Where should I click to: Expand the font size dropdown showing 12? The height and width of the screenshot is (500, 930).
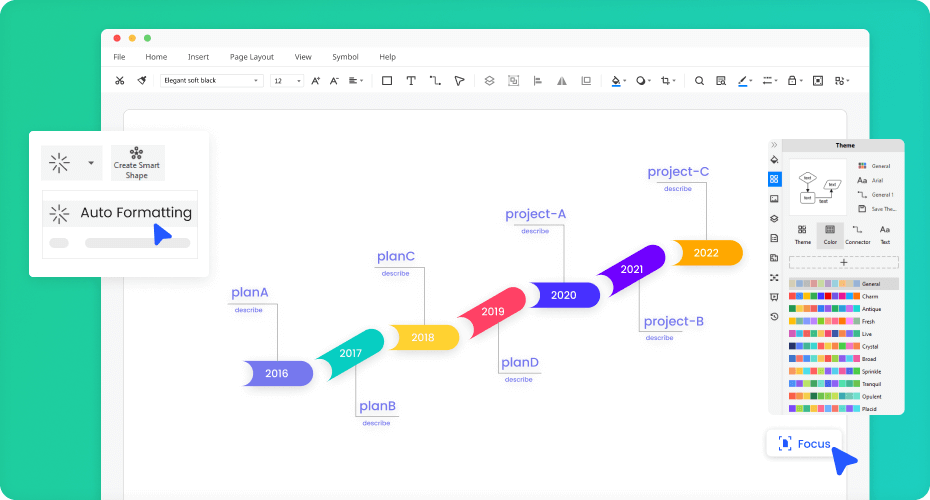coord(287,81)
